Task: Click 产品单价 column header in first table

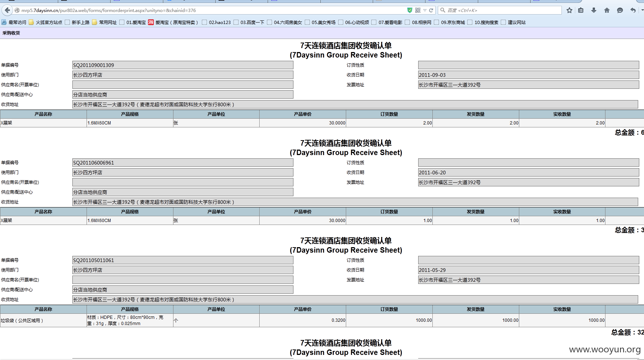Action: 303,114
